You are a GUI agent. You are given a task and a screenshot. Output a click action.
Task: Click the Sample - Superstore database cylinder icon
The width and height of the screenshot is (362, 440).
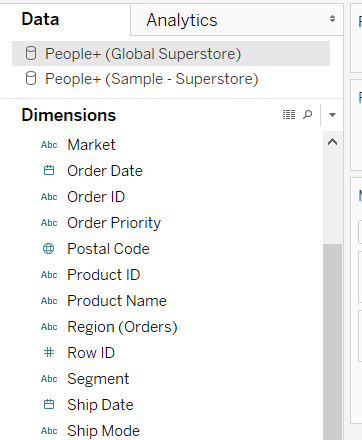pyautogui.click(x=31, y=79)
